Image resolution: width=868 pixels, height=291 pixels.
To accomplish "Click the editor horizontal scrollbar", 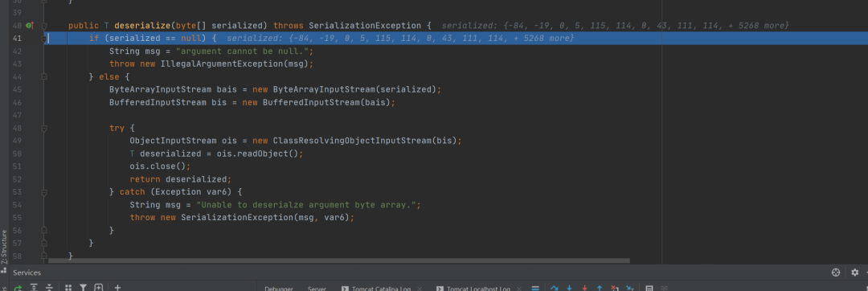I will (339, 260).
